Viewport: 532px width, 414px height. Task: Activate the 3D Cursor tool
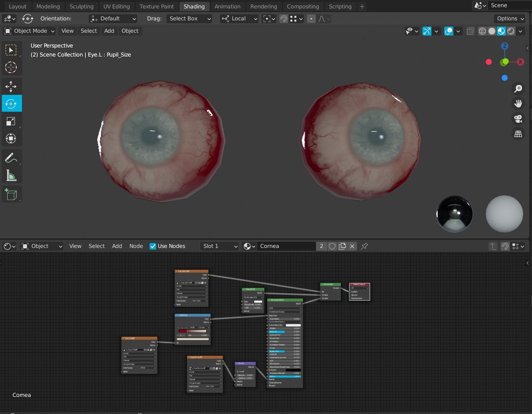click(11, 67)
